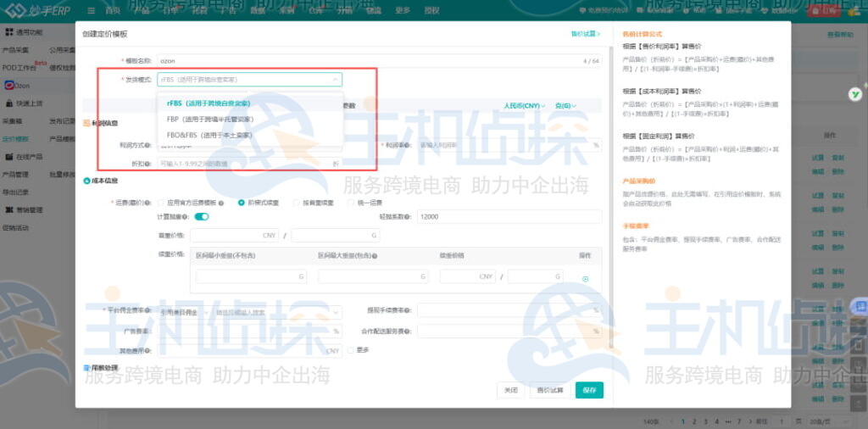Click help icon beside 运费(藏价) label
868x429 pixels.
[x=149, y=203]
